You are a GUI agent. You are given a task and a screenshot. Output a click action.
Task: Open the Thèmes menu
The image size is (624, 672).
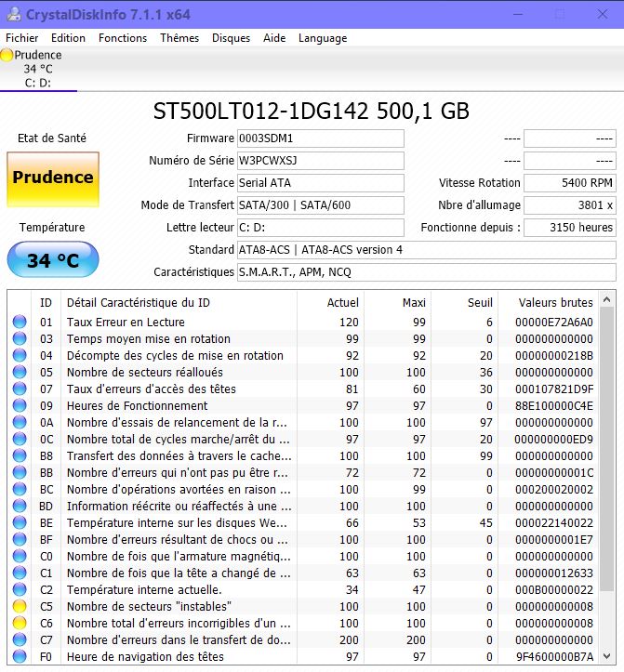pos(179,38)
